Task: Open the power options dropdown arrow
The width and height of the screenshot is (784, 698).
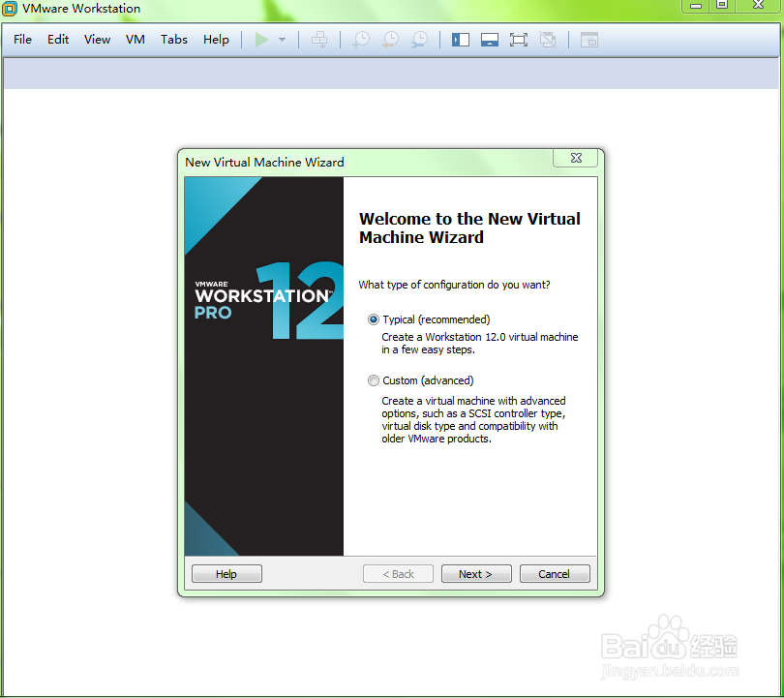Action: [282, 40]
